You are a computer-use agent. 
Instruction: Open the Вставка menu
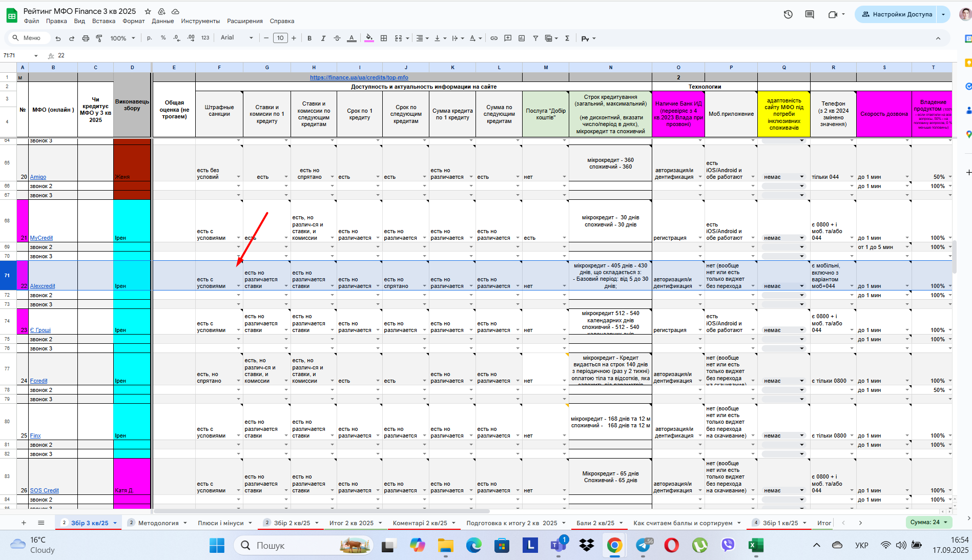click(x=104, y=21)
